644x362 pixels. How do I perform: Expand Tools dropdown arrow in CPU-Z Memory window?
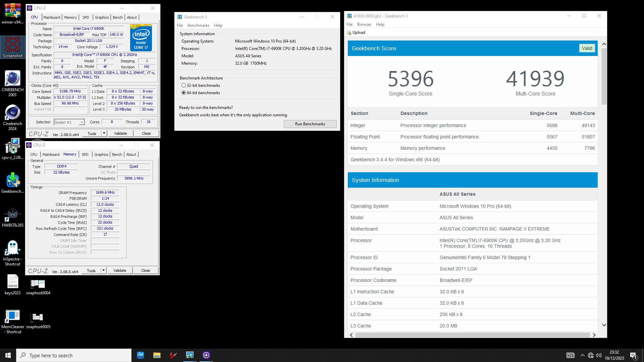103,270
